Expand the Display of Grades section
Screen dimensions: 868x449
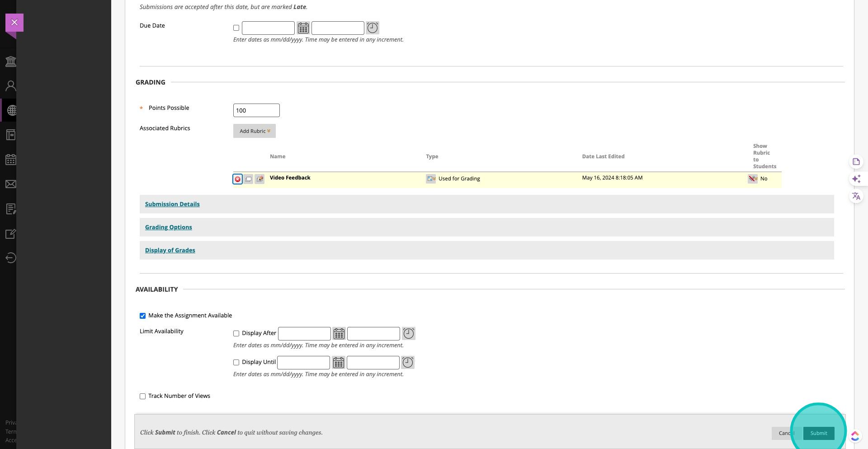click(170, 250)
